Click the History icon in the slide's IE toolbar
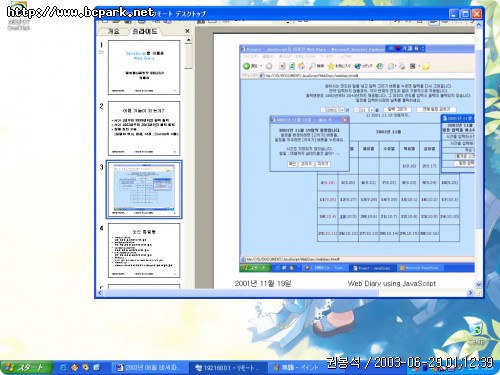 [380, 66]
